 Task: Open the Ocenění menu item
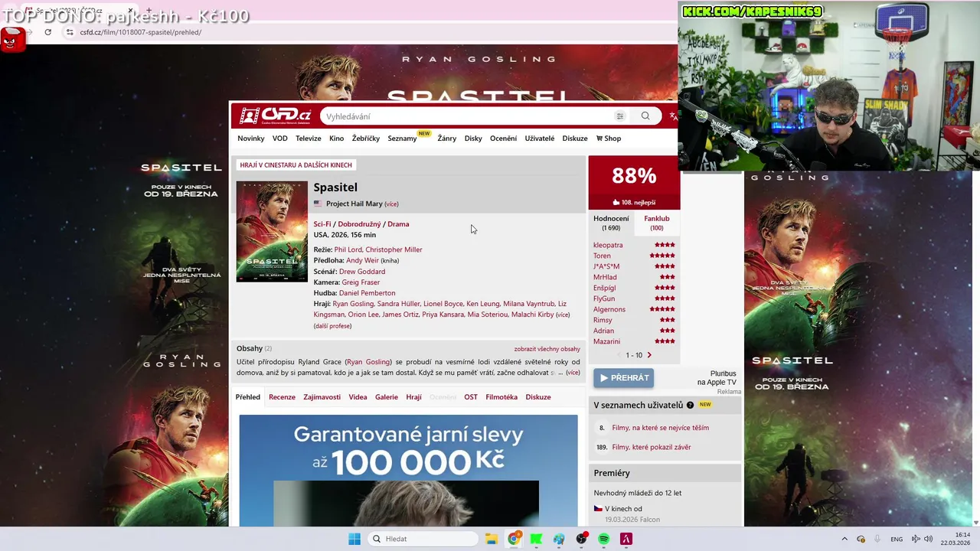coord(504,139)
